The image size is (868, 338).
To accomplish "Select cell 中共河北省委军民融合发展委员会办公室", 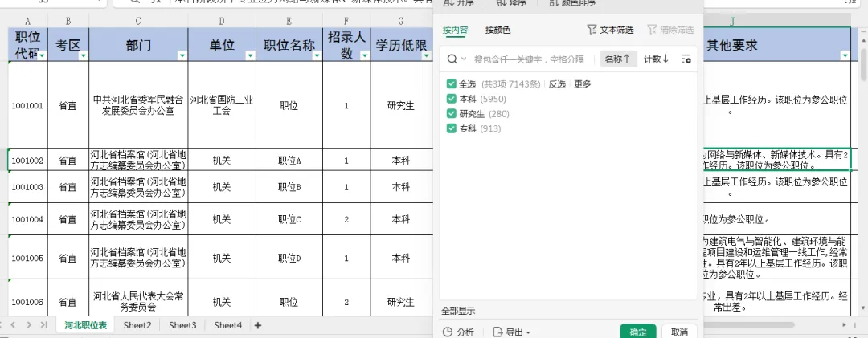I will [138, 105].
